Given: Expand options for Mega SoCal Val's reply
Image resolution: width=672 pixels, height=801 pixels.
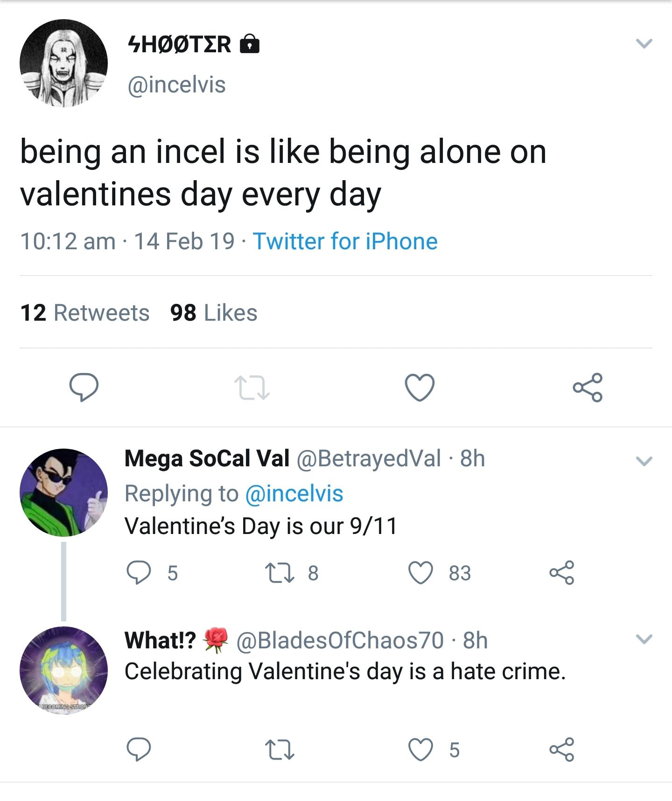Looking at the screenshot, I should click(644, 461).
